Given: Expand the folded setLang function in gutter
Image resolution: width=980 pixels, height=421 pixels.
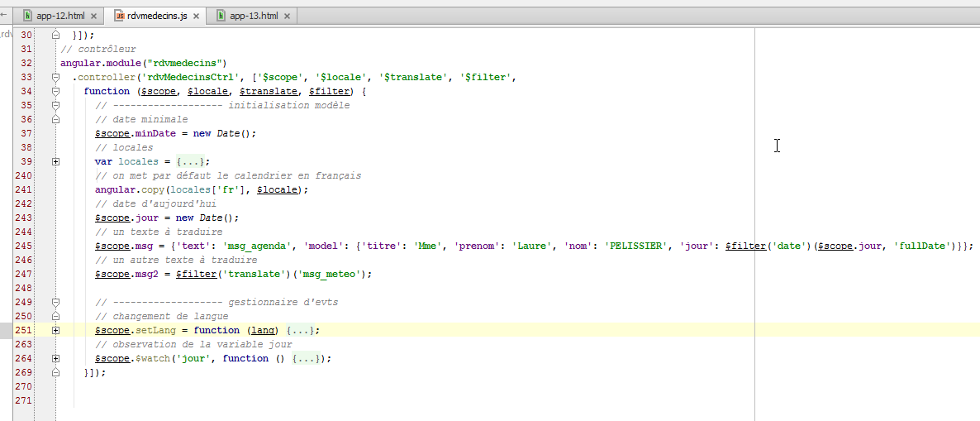Looking at the screenshot, I should click(55, 330).
